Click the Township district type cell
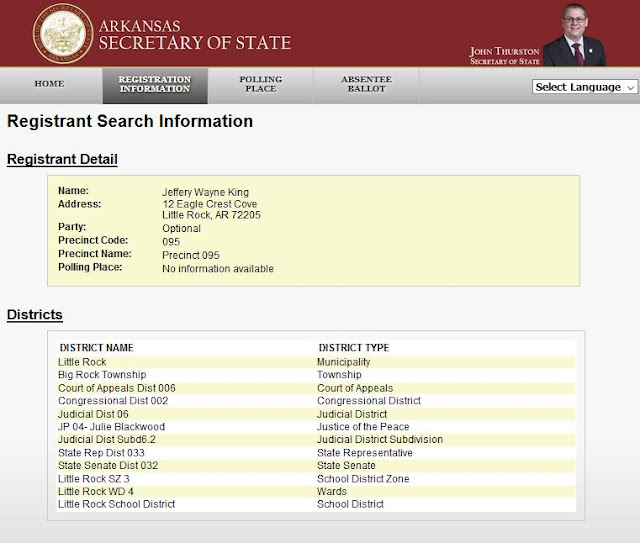This screenshot has height=543, width=640. click(x=339, y=375)
